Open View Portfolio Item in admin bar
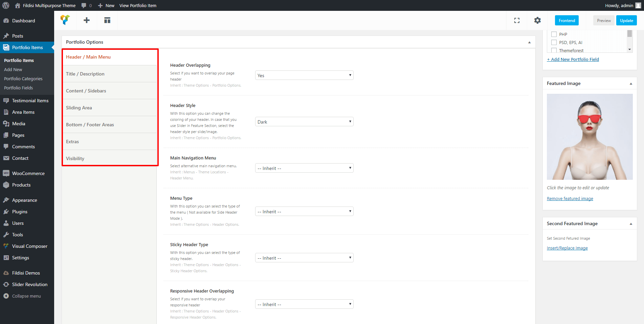The height and width of the screenshot is (324, 644). 138,5
